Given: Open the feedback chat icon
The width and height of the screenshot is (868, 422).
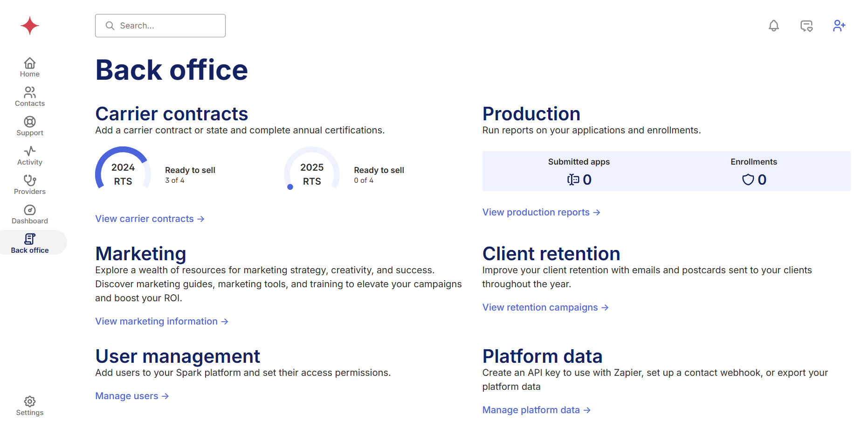Looking at the screenshot, I should pyautogui.click(x=806, y=26).
